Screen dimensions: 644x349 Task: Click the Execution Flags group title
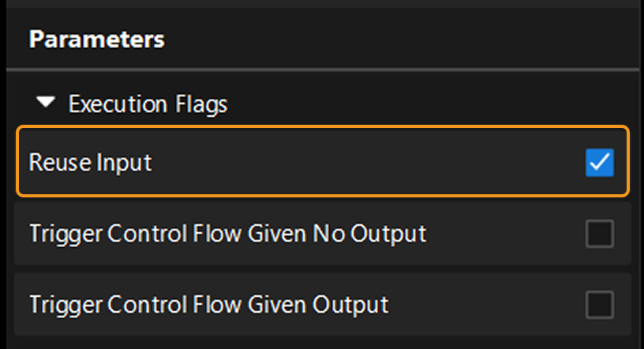pos(148,103)
